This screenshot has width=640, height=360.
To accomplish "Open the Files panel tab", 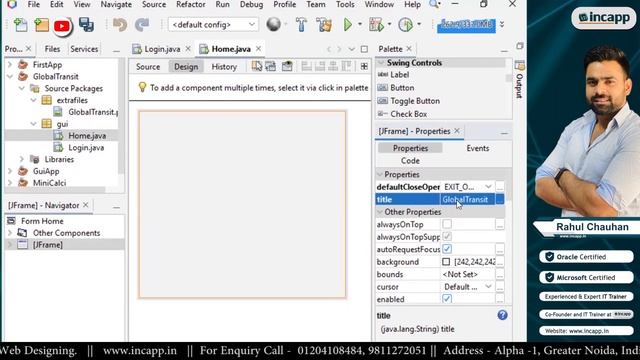I will click(52, 49).
